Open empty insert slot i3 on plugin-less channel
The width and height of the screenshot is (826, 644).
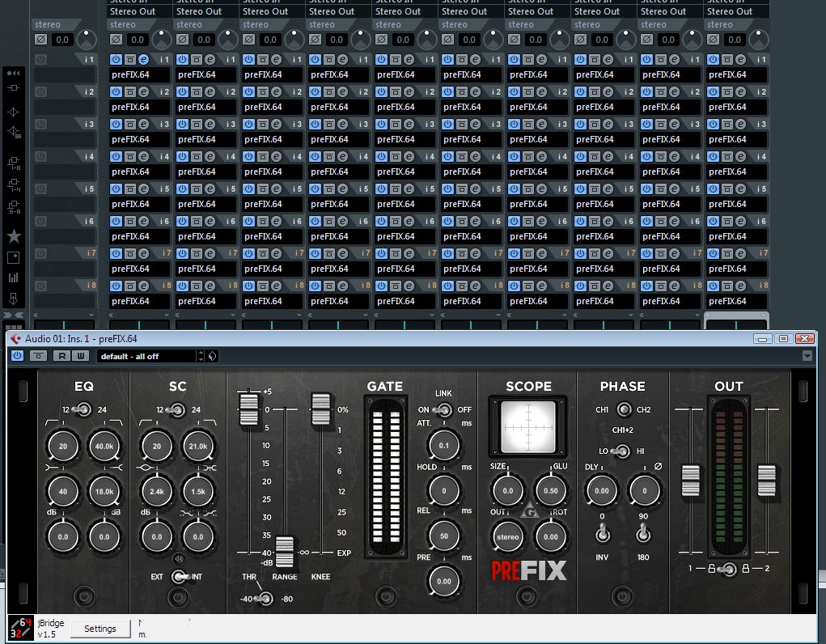point(64,140)
